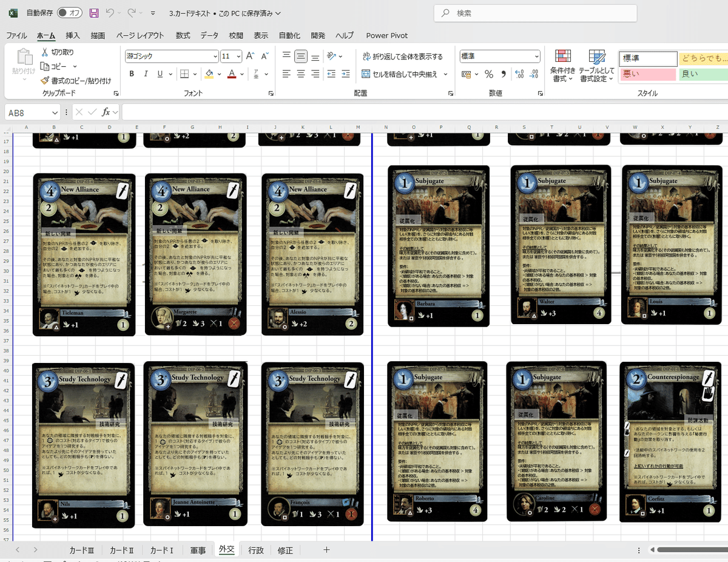Screen dimensions: 728x562
Task: Click the コピー (Copy) button
Action: click(x=53, y=66)
